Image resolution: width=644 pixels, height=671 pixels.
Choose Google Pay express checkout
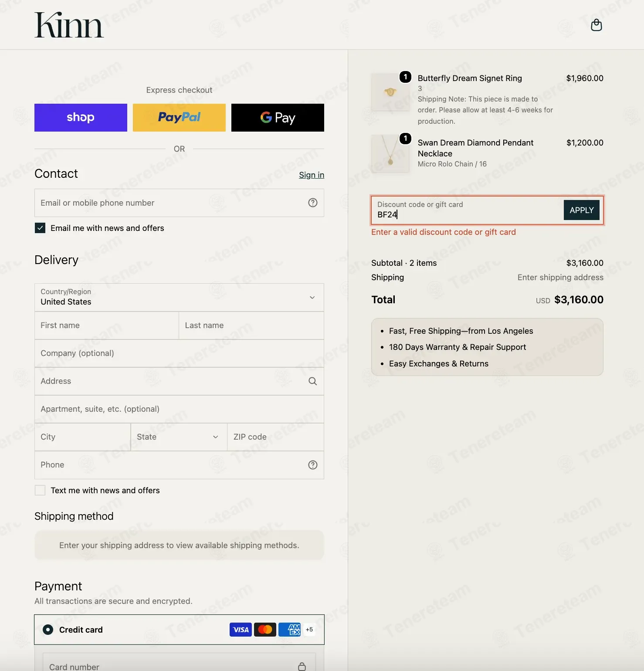[278, 118]
